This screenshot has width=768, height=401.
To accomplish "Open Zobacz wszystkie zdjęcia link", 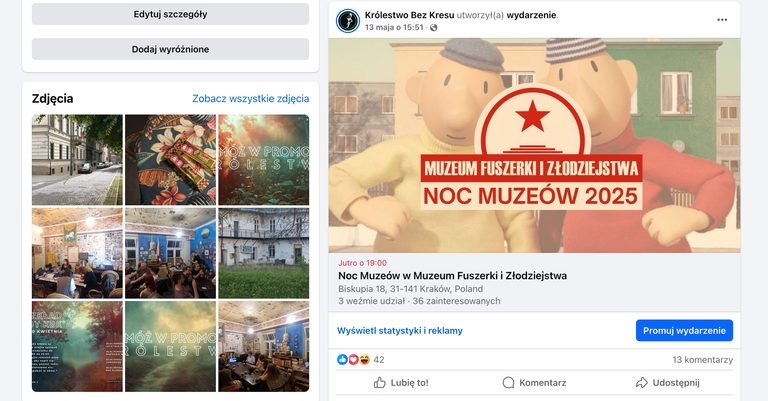I will pos(250,98).
